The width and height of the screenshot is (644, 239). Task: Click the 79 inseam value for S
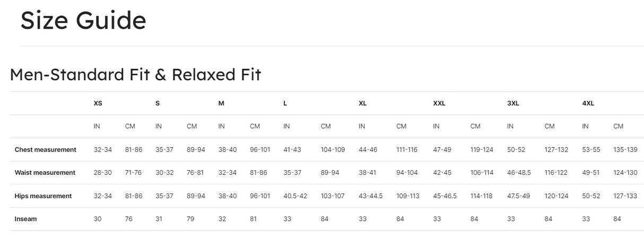[x=191, y=219]
